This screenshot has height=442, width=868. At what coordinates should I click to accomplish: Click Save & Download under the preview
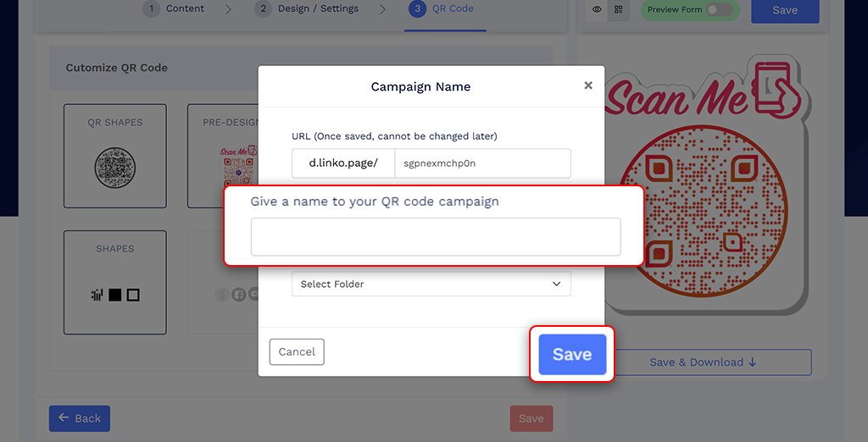pyautogui.click(x=703, y=362)
